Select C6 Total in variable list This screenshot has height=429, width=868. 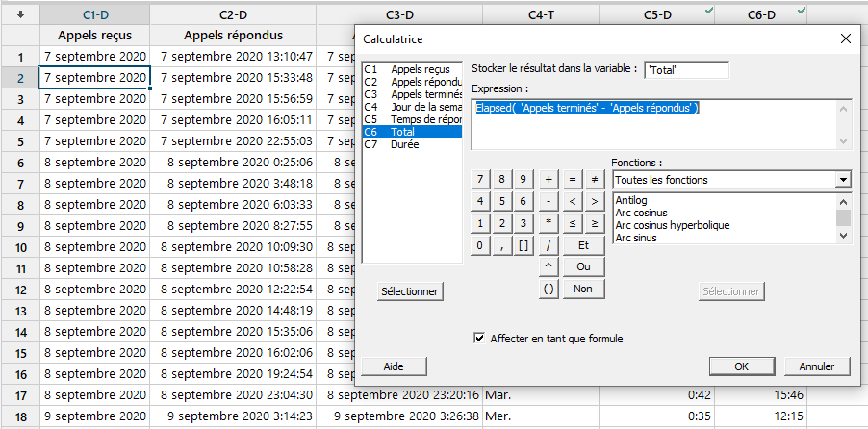click(411, 132)
